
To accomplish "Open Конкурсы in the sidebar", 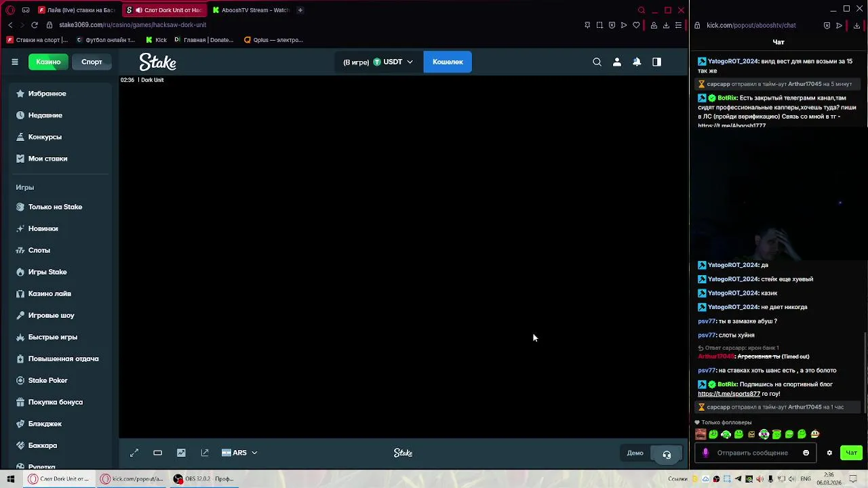I will tap(59, 137).
